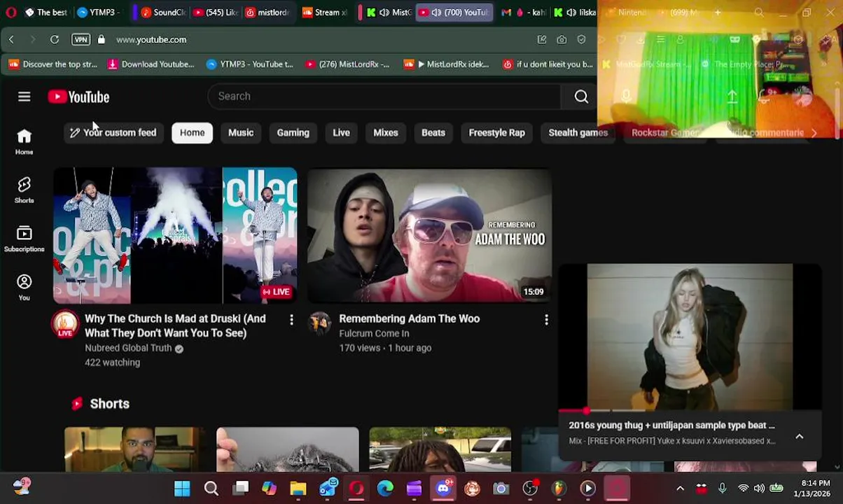Viewport: 843px width, 504px height.
Task: Open Shorts in the left sidebar
Action: pyautogui.click(x=24, y=190)
